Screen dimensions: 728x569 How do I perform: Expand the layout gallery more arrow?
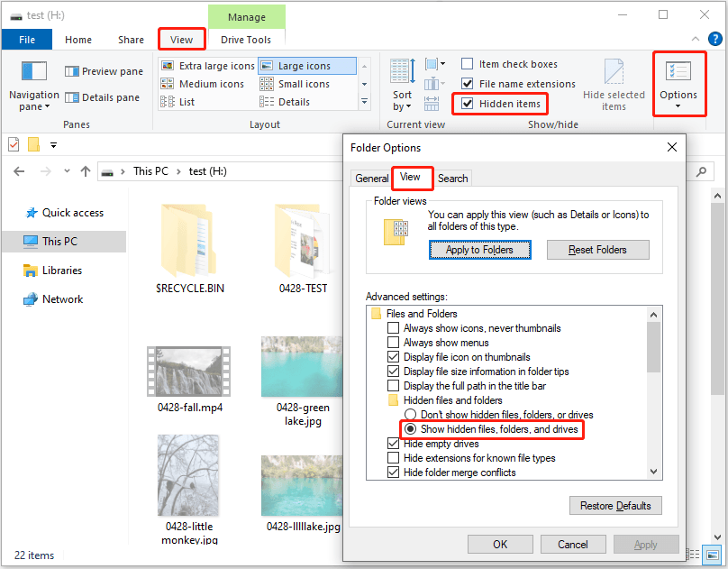[365, 101]
